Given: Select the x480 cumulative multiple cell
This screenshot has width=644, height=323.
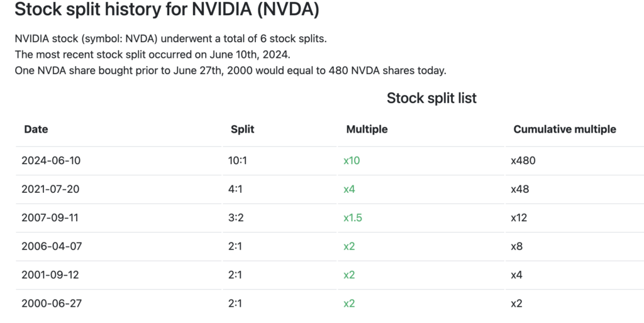Looking at the screenshot, I should [x=523, y=161].
